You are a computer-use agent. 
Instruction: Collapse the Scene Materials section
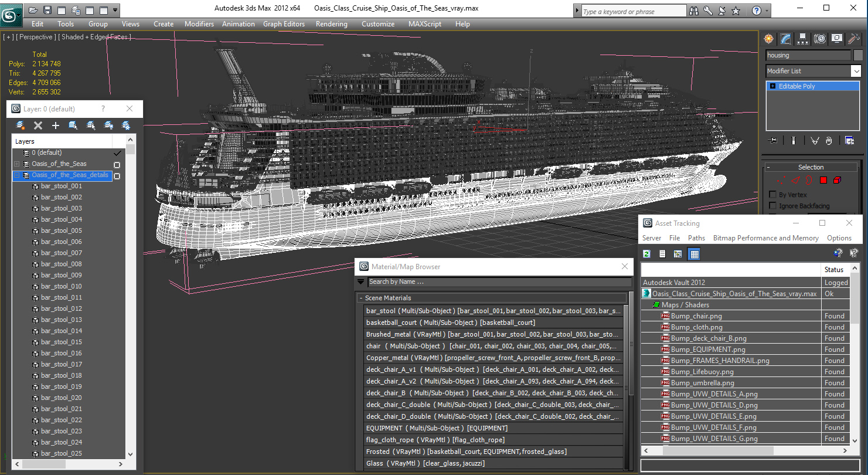361,298
